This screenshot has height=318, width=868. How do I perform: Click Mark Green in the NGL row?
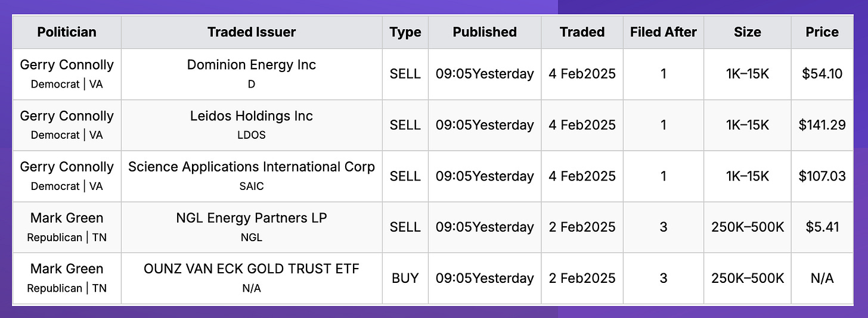click(67, 218)
